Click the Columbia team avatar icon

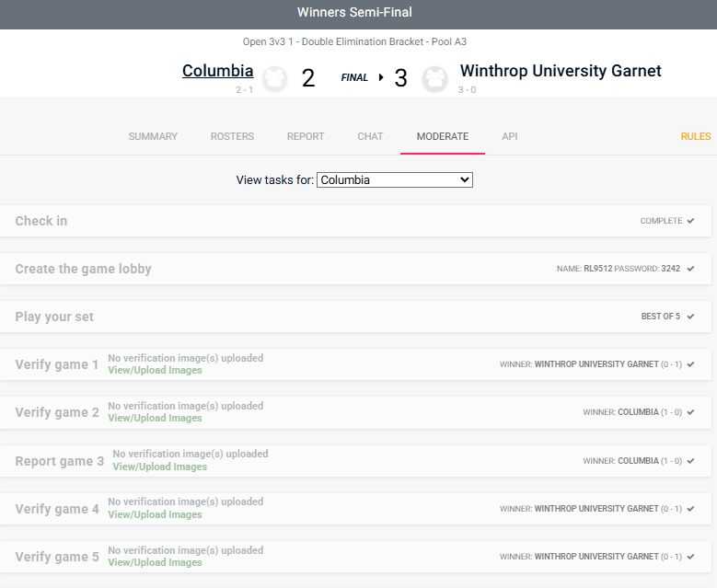click(275, 78)
